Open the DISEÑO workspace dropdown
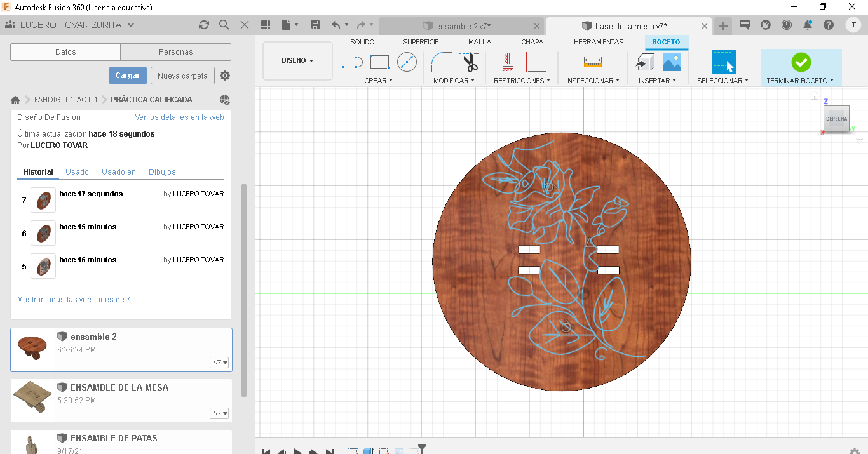Image resolution: width=868 pixels, height=454 pixels. [x=297, y=61]
